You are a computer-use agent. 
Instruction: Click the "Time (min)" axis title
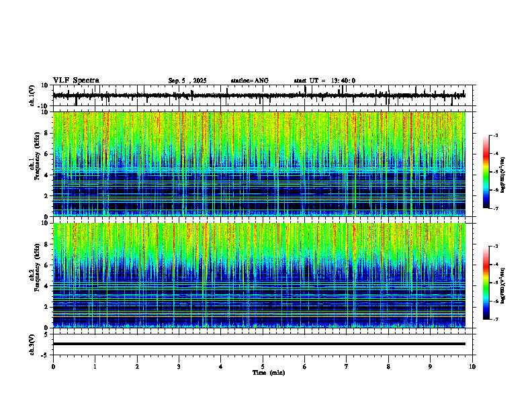(x=269, y=373)
